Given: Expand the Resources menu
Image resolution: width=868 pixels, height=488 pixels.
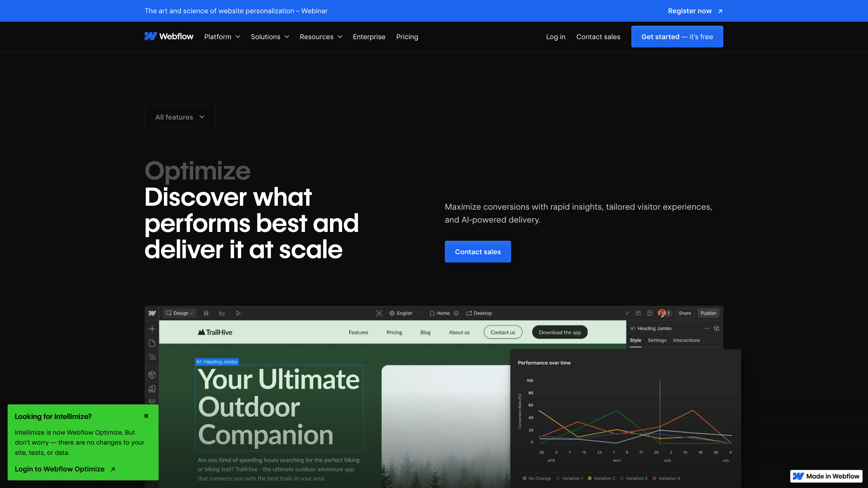Looking at the screenshot, I should click(x=321, y=37).
